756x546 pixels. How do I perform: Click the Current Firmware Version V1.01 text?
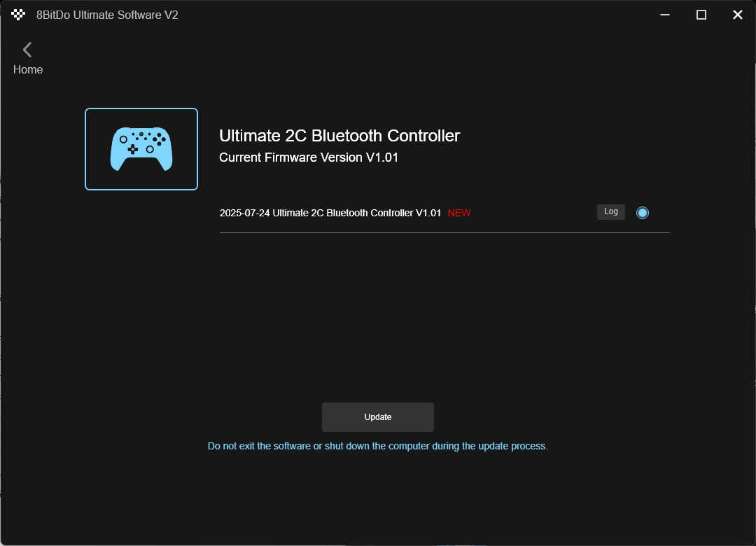(x=309, y=157)
